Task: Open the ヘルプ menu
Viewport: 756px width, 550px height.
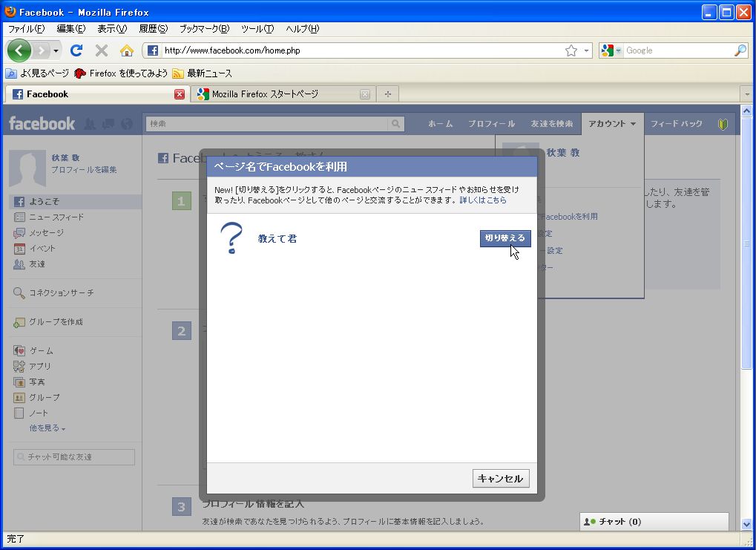Action: tap(302, 29)
